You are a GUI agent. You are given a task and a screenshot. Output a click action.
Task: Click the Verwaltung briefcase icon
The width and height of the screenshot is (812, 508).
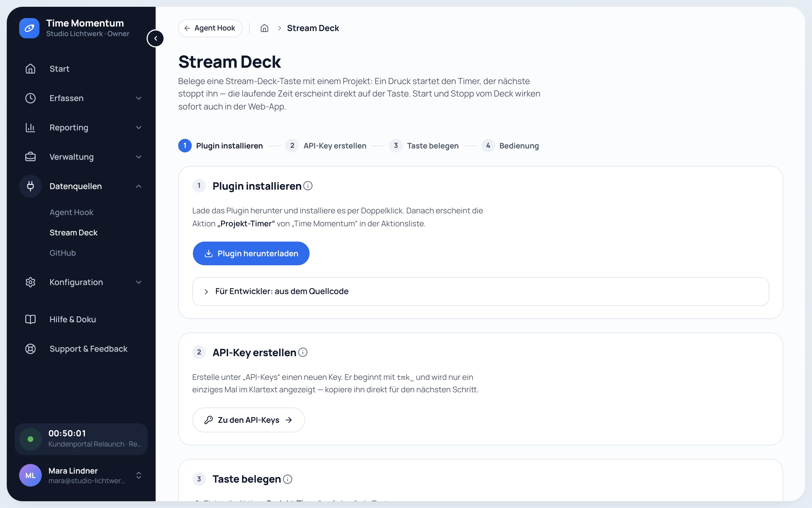[30, 157]
